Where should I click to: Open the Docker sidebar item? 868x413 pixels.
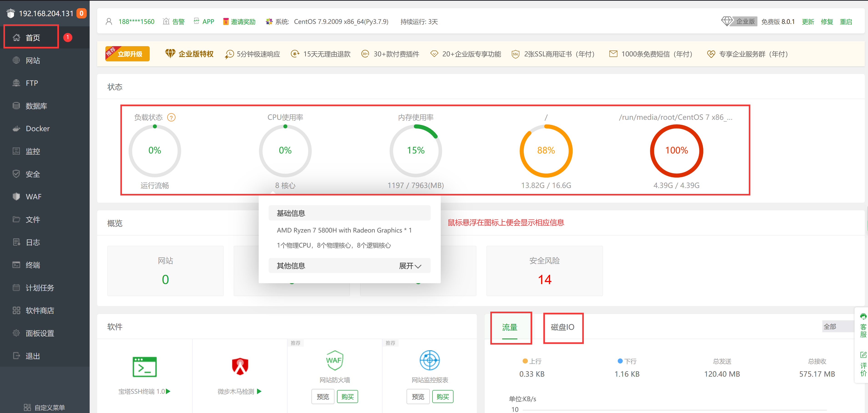(x=37, y=129)
